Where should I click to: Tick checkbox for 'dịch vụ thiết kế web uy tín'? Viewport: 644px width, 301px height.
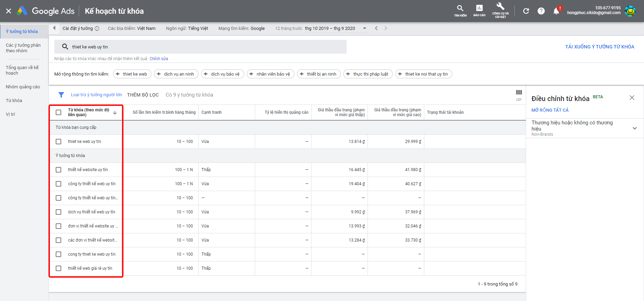[58, 212]
